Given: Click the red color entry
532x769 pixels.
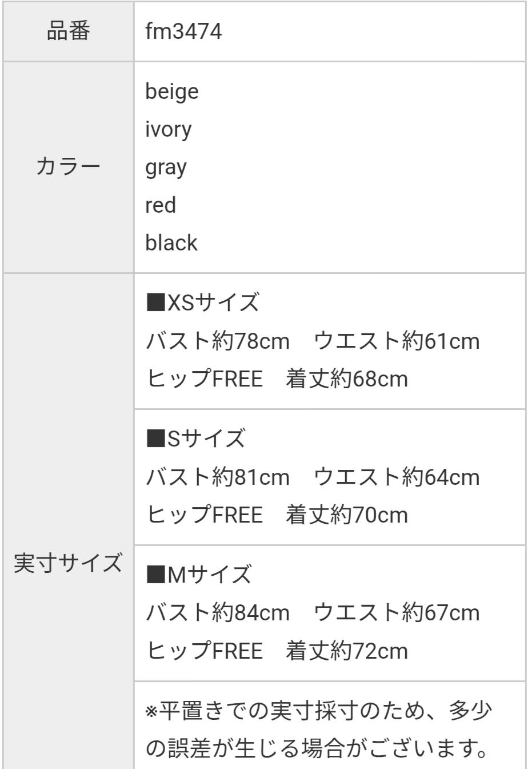Looking at the screenshot, I should pyautogui.click(x=161, y=205).
